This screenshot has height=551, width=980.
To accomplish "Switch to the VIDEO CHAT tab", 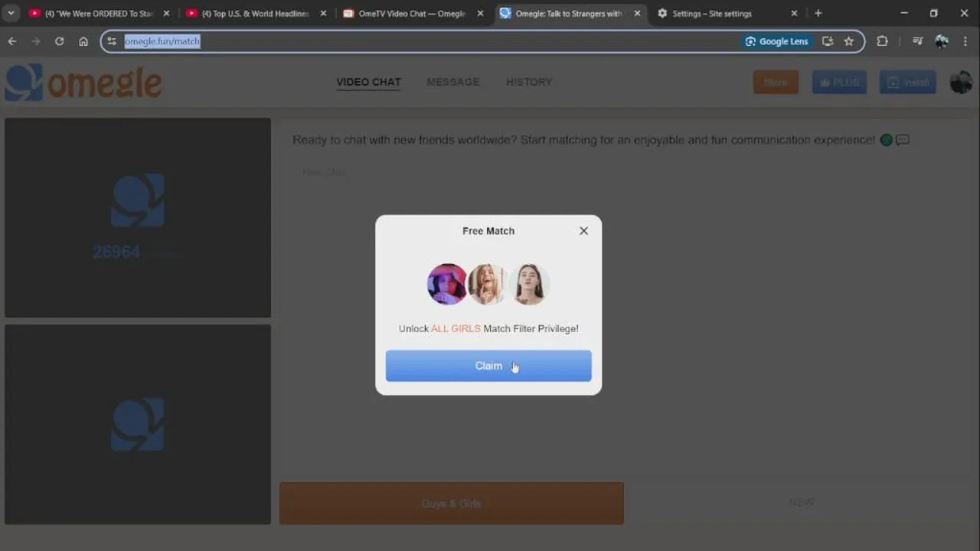I will point(368,82).
